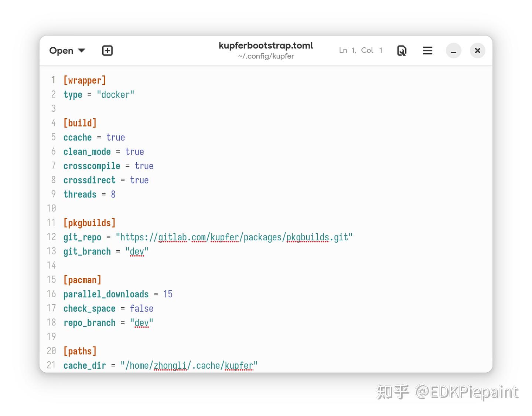Click the ~/.config/kupfer path subtitle
The width and height of the screenshot is (532, 416).
[x=266, y=56]
